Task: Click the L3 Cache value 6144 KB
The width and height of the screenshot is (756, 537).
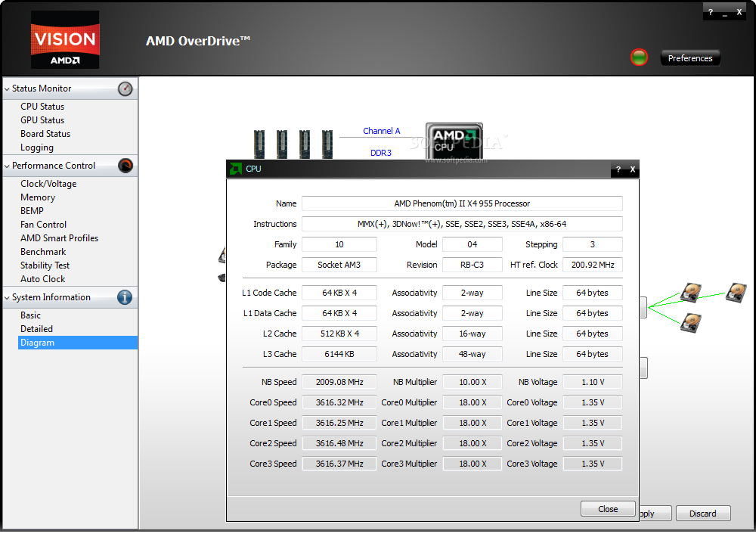Action: pyautogui.click(x=339, y=354)
